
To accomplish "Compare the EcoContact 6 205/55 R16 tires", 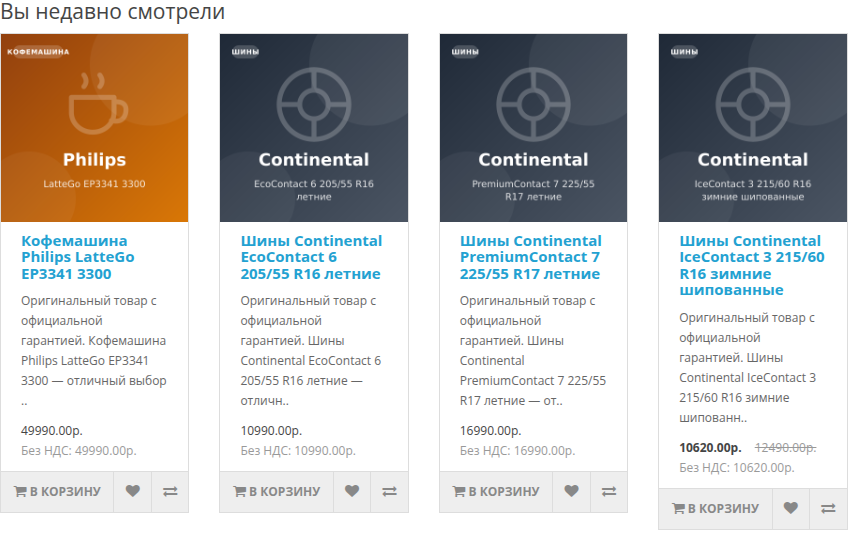I will tap(389, 492).
